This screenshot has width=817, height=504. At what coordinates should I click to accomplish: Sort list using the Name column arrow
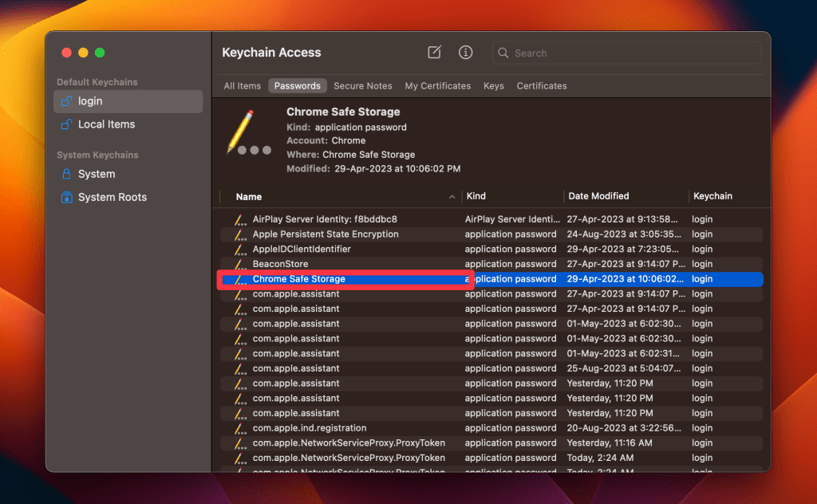(x=452, y=196)
